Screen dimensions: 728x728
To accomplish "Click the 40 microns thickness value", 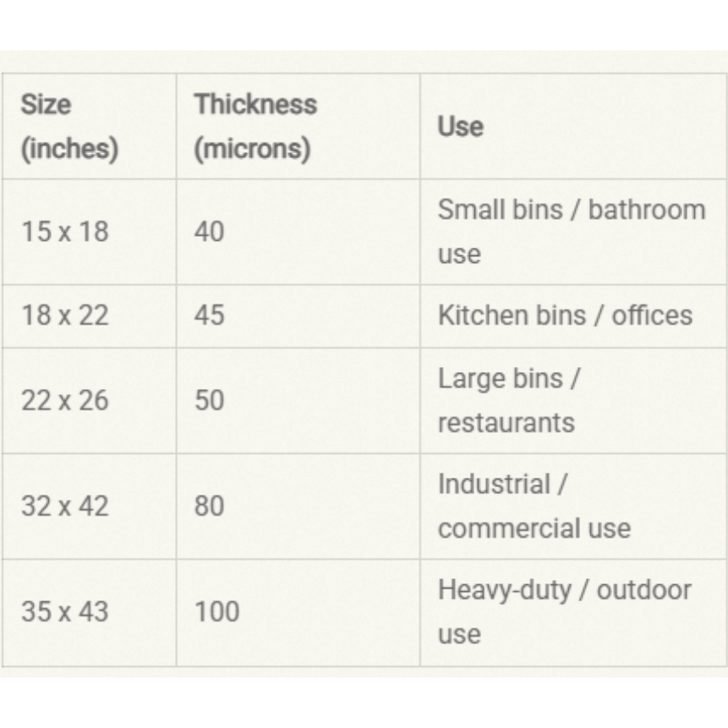I will [x=209, y=232].
